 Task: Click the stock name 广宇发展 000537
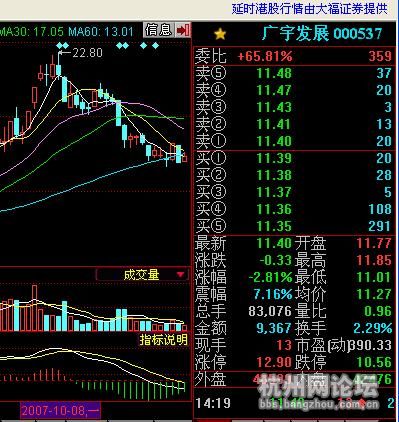(x=322, y=34)
